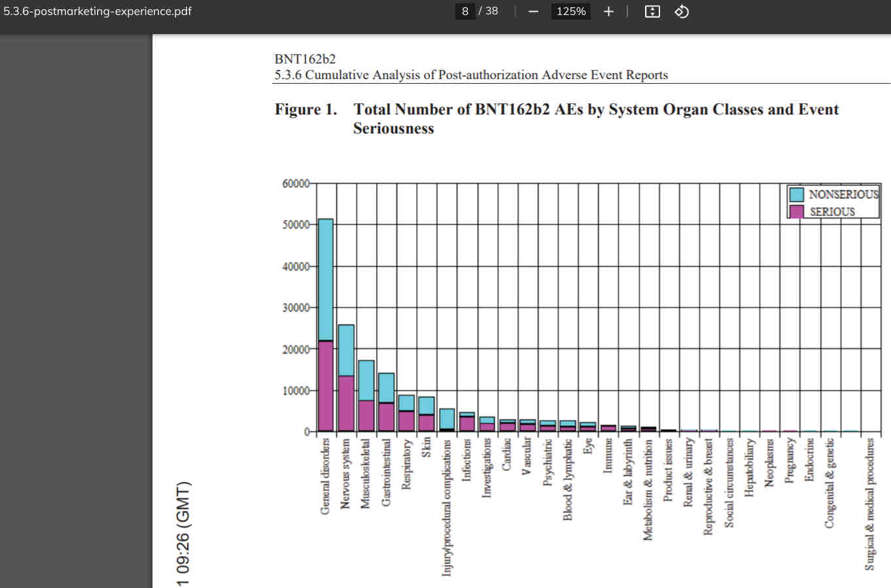Click the 10000 y-axis label
This screenshot has width=891, height=588.
(296, 390)
